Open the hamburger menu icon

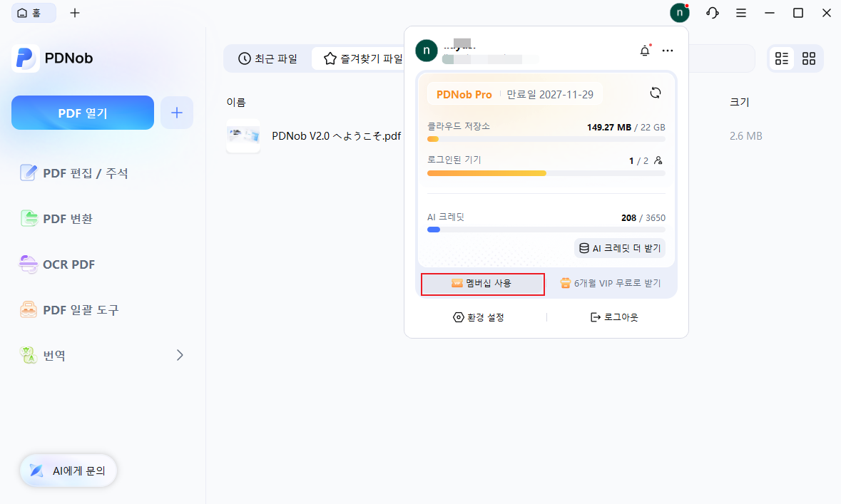click(x=740, y=13)
